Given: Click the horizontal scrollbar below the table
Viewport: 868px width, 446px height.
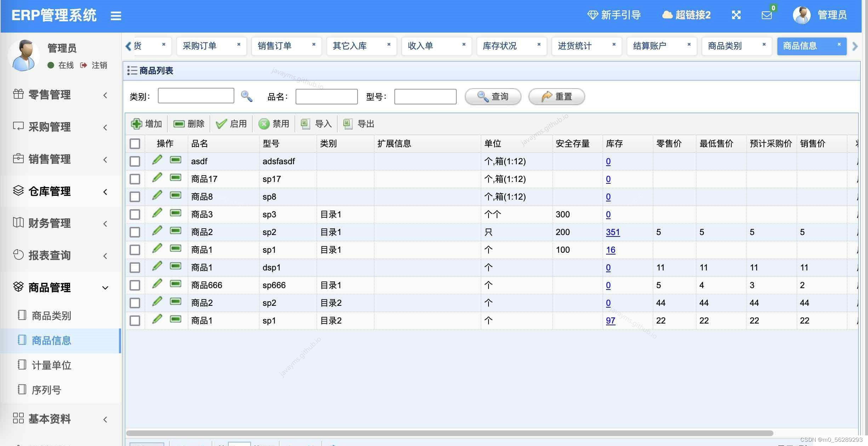Looking at the screenshot, I should [450, 433].
